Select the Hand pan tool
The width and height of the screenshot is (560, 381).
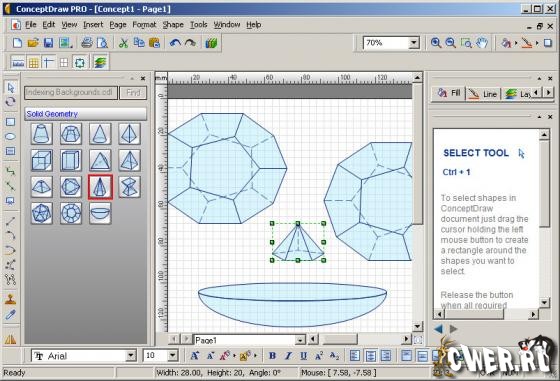pyautogui.click(x=482, y=43)
